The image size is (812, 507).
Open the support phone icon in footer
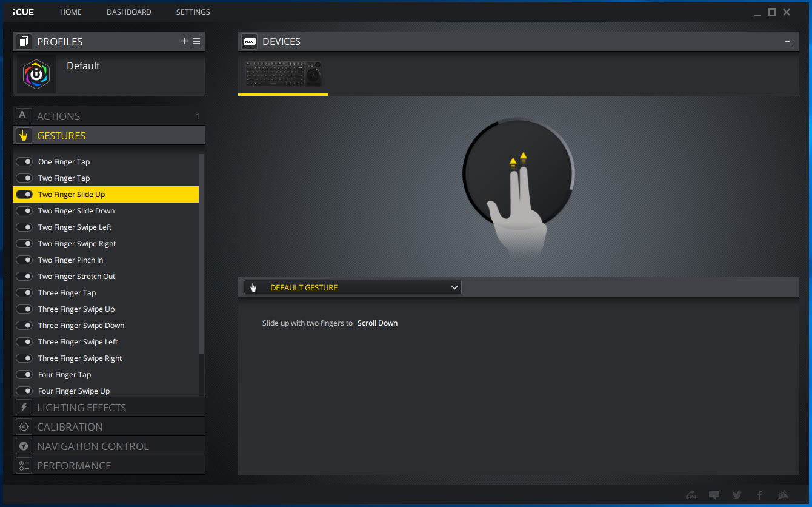coord(691,495)
